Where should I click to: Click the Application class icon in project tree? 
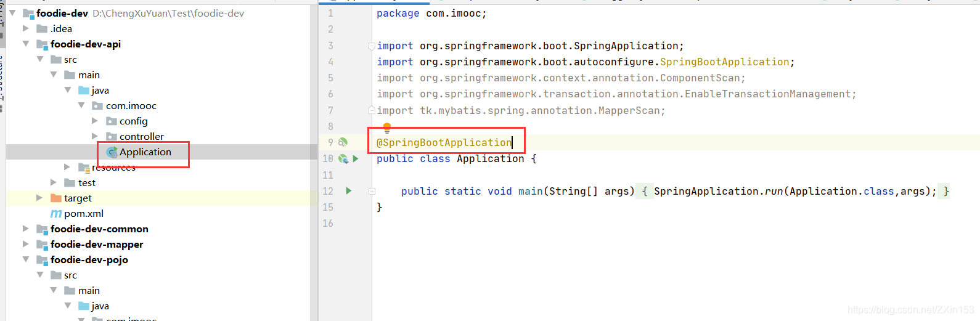click(x=112, y=152)
